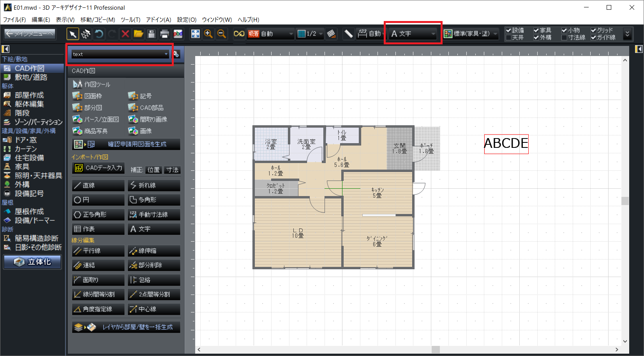Enable the 寸法線 checkbox
644x356 pixels.
click(564, 38)
